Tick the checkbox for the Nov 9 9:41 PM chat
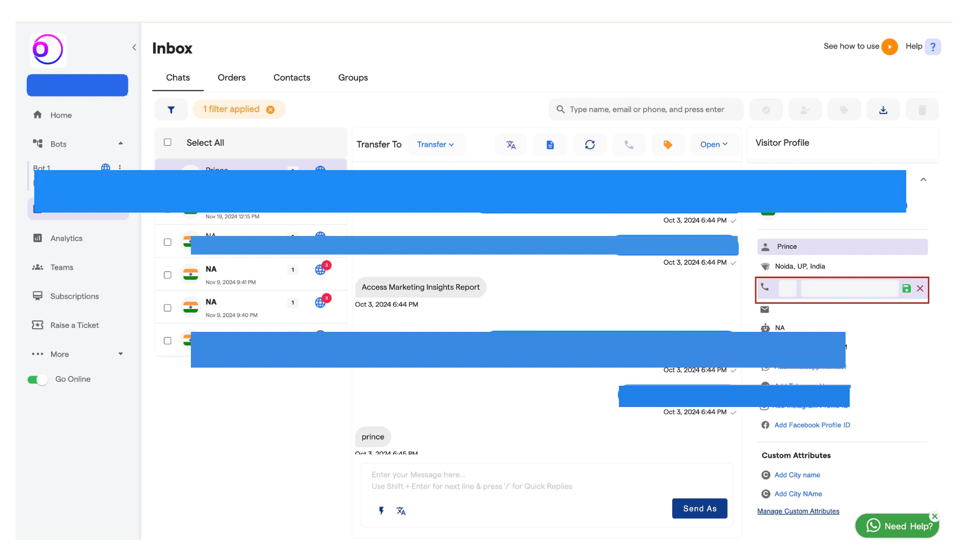The image size is (968, 560). (168, 275)
